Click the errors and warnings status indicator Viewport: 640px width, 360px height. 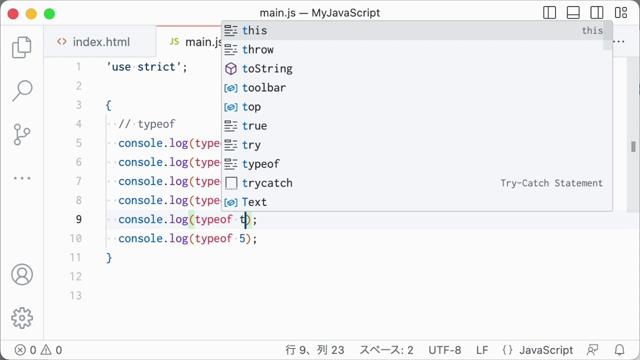click(38, 350)
